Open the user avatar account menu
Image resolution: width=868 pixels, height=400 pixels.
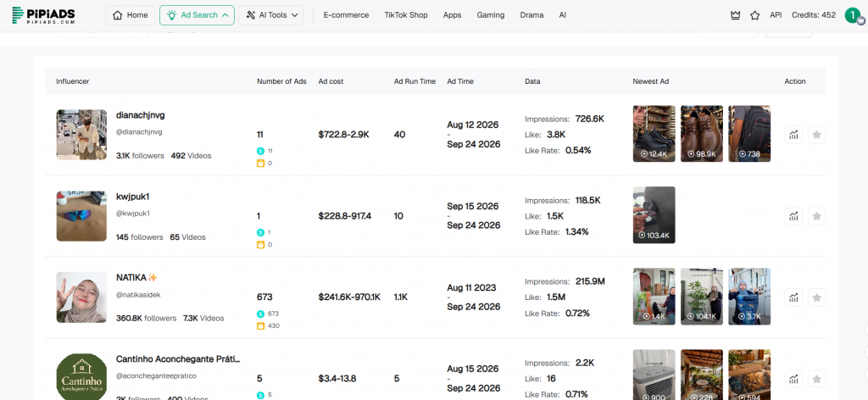pos(853,15)
